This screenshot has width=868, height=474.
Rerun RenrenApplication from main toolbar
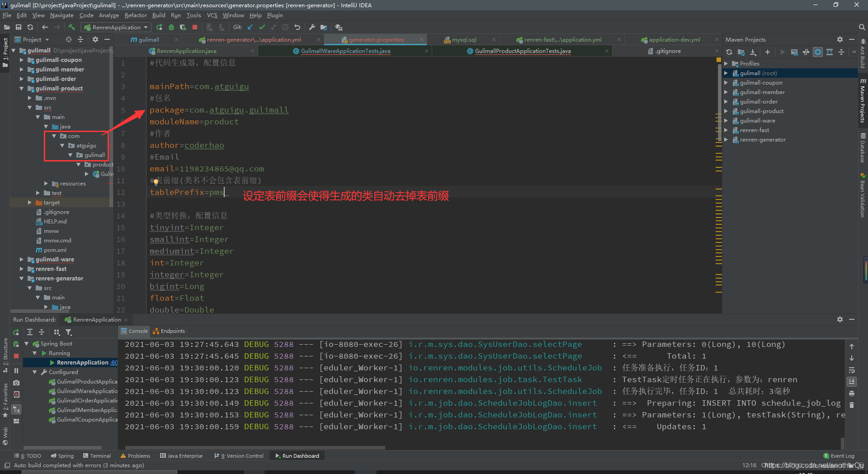(160, 27)
